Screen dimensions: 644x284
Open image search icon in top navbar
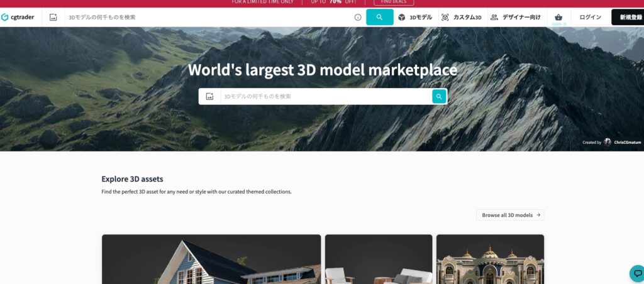(x=53, y=17)
